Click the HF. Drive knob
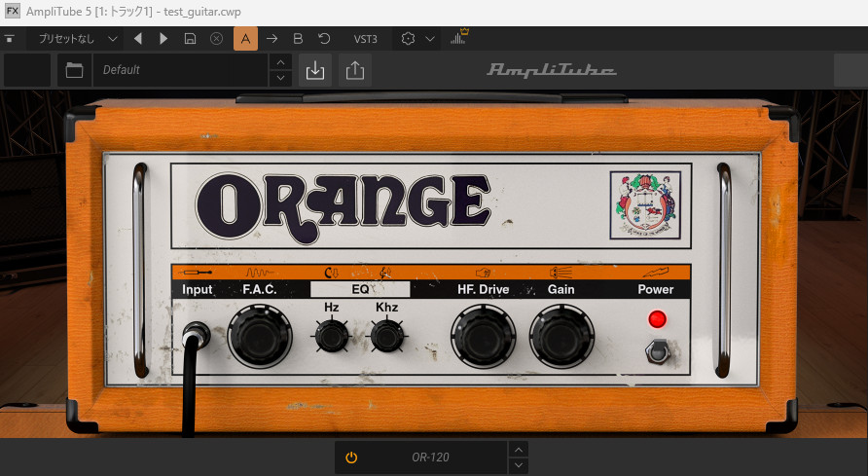 tap(484, 336)
